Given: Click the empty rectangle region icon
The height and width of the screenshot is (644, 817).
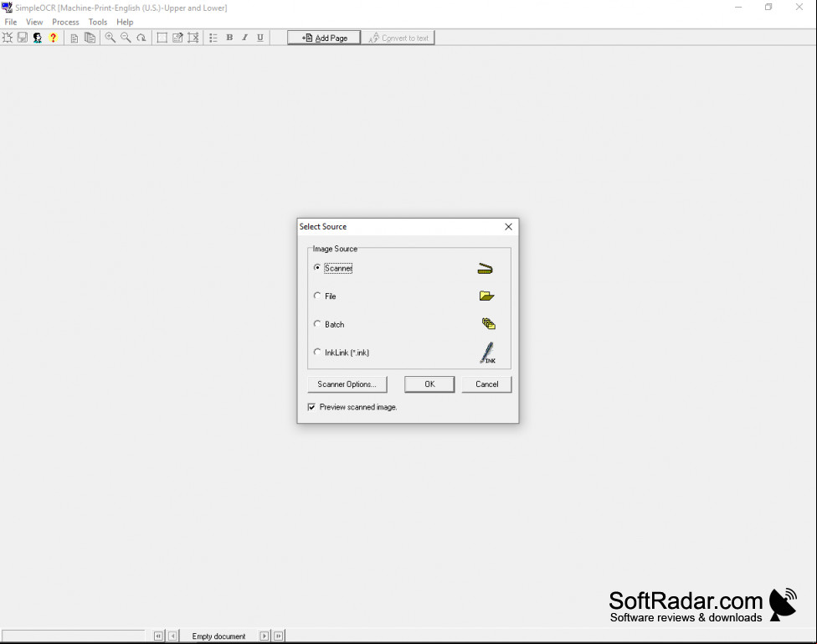Looking at the screenshot, I should (x=162, y=38).
